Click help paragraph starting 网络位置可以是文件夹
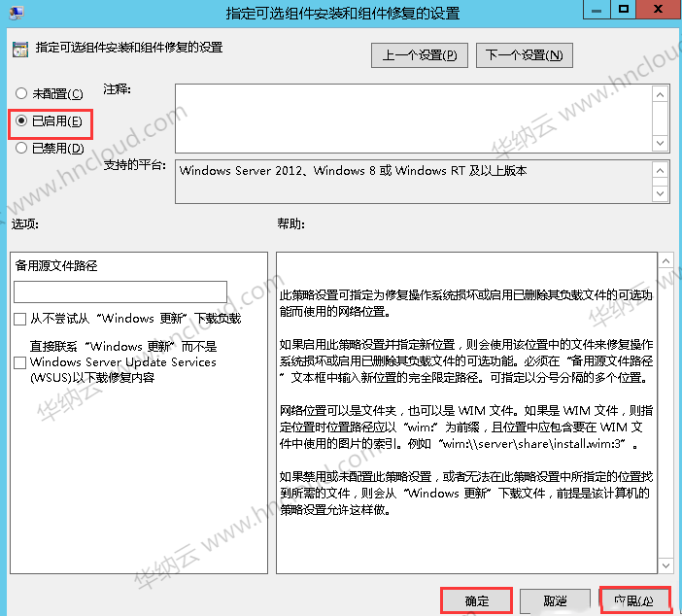 (465, 428)
